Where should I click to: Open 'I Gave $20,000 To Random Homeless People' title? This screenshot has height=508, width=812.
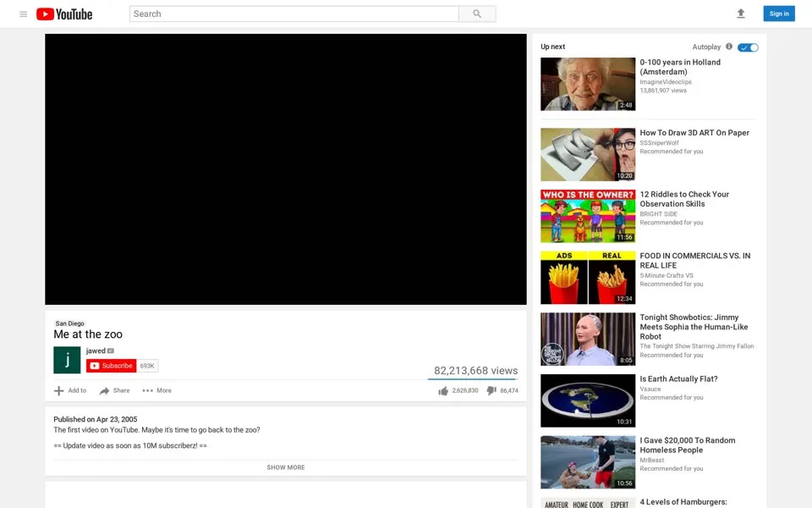688,445
